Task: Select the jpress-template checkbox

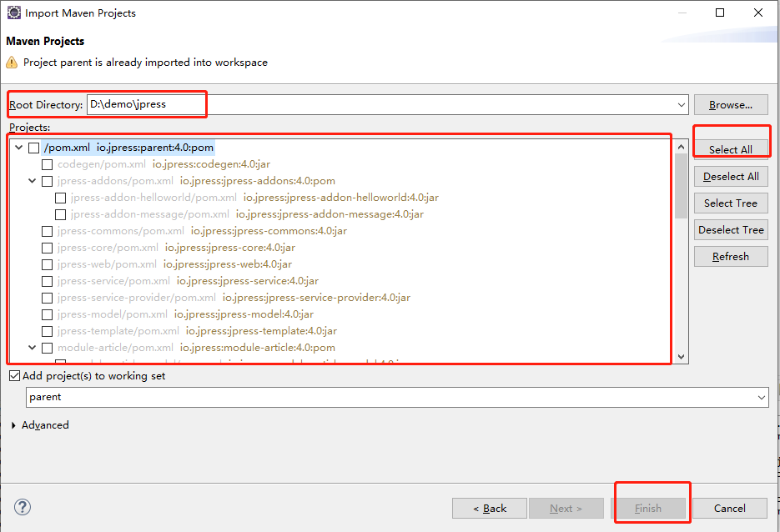Action: (48, 331)
